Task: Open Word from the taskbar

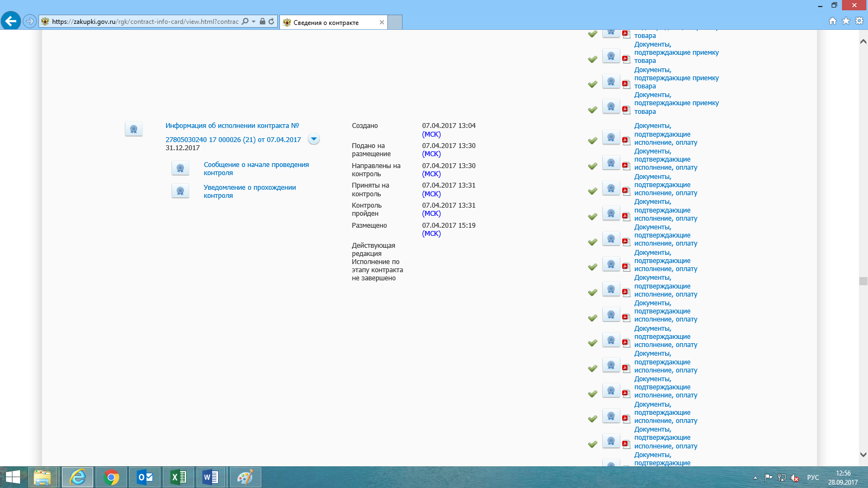Action: point(211,477)
